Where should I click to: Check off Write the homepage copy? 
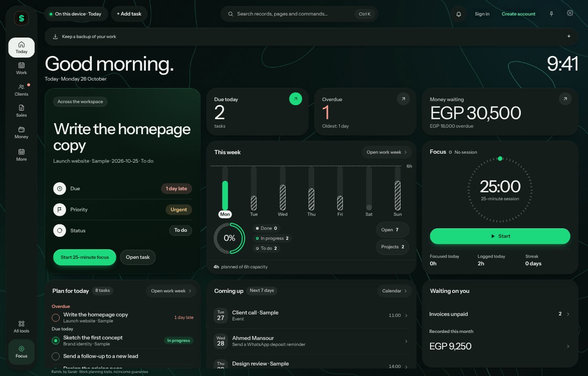(x=56, y=317)
